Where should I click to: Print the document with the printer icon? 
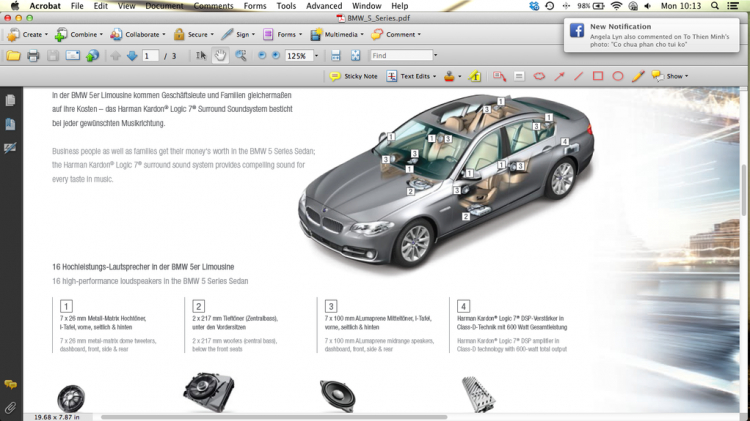point(33,56)
